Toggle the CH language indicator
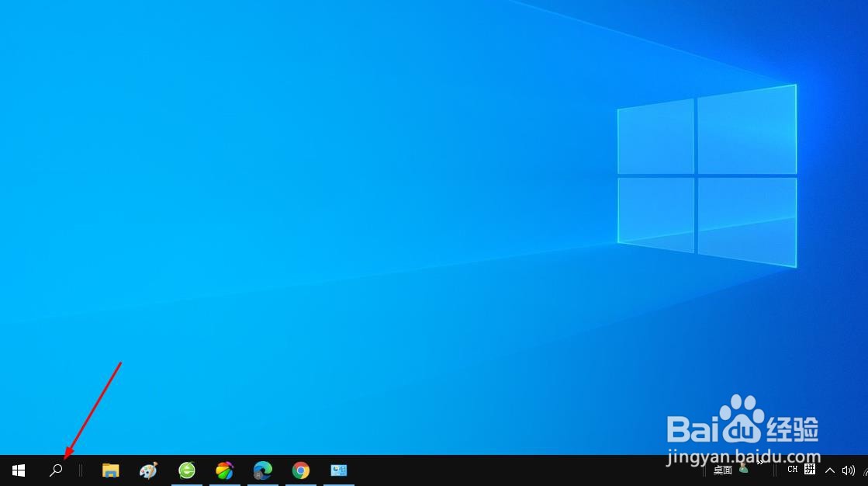 click(x=793, y=470)
